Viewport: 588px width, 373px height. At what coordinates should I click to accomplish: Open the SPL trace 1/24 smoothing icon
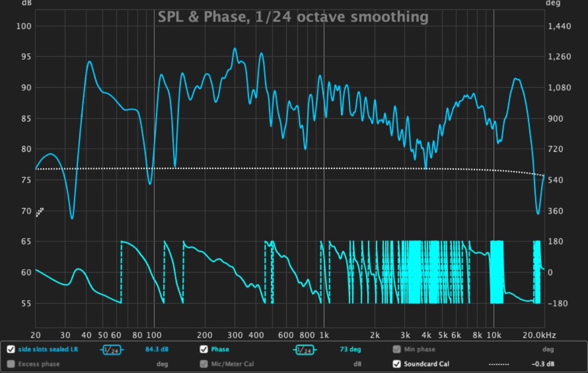click(x=113, y=350)
